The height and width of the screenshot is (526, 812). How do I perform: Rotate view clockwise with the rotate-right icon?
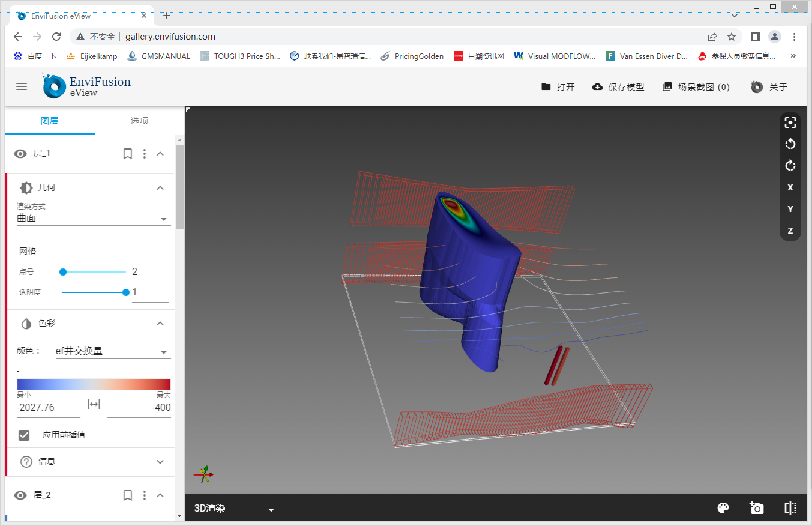(790, 166)
